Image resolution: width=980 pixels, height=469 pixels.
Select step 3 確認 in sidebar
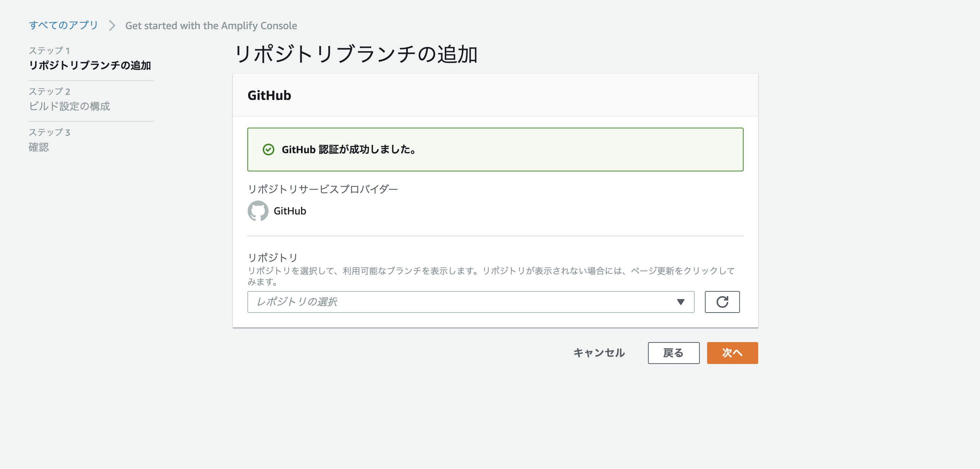click(x=39, y=147)
